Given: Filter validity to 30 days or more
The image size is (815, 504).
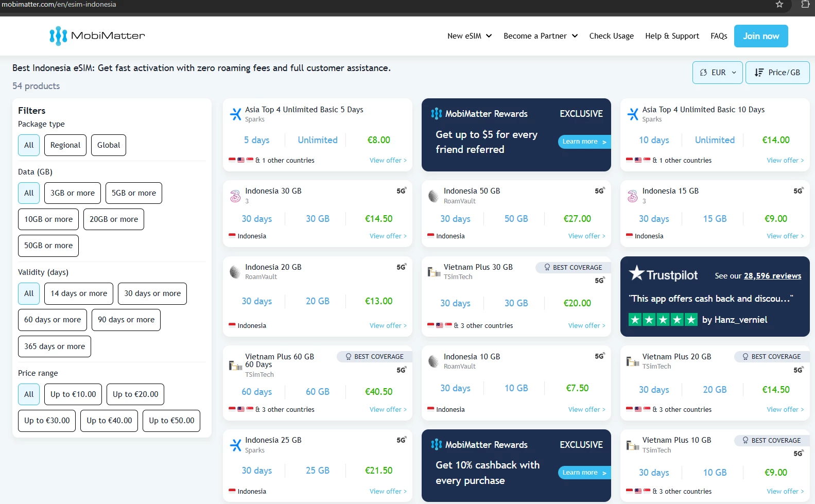Looking at the screenshot, I should coord(152,293).
